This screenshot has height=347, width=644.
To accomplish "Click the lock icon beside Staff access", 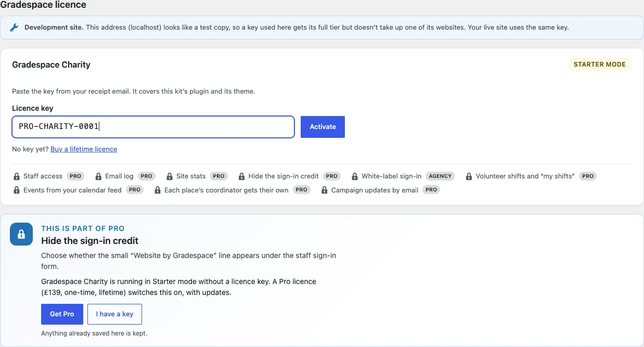I will point(17,176).
